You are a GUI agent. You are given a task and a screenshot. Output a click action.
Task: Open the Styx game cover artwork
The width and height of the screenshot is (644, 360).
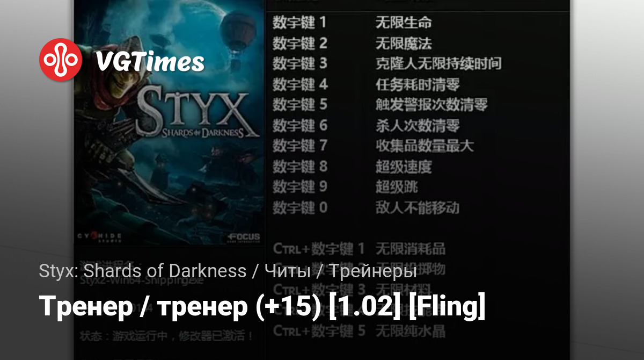[168, 123]
